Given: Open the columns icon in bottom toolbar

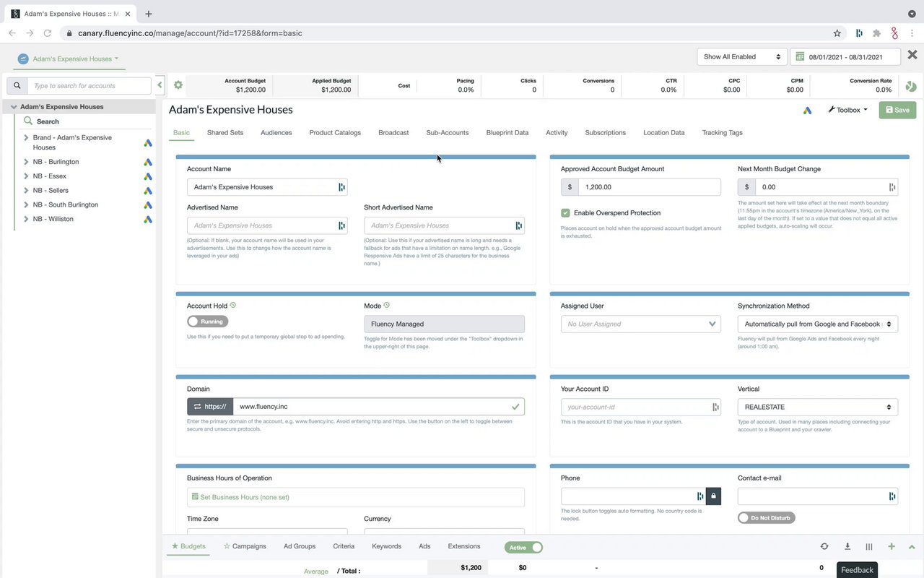Looking at the screenshot, I should click(869, 547).
